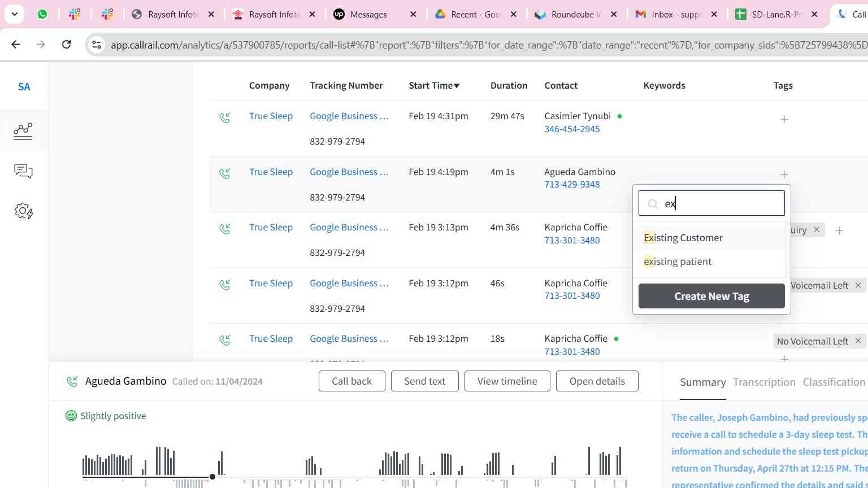Click the Create New Tag button

711,296
